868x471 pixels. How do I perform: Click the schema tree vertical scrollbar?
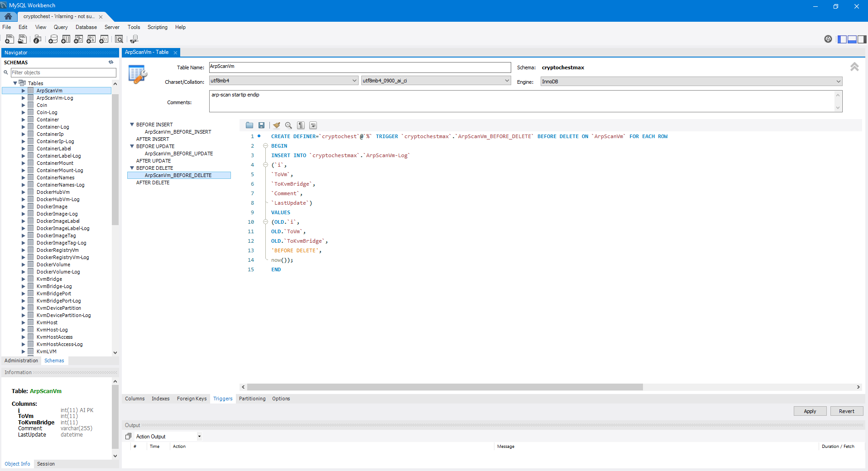[x=115, y=159]
